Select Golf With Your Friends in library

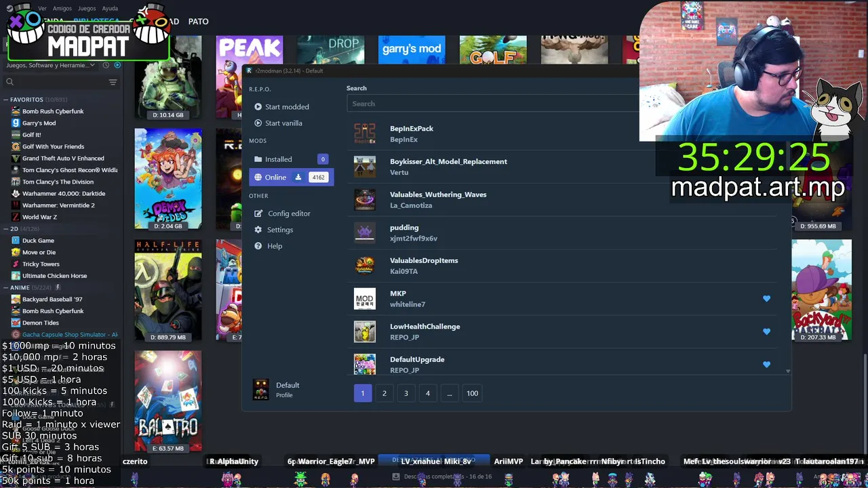click(x=53, y=146)
